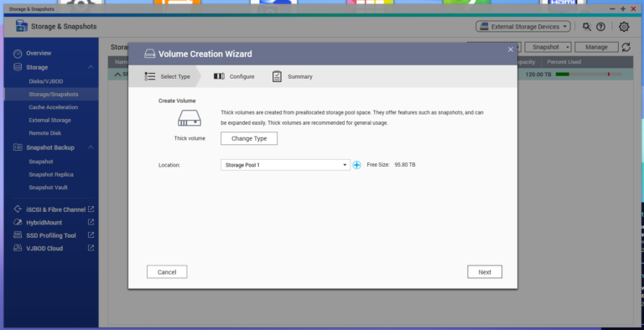Click the Next button
This screenshot has width=644, height=330.
tap(485, 271)
